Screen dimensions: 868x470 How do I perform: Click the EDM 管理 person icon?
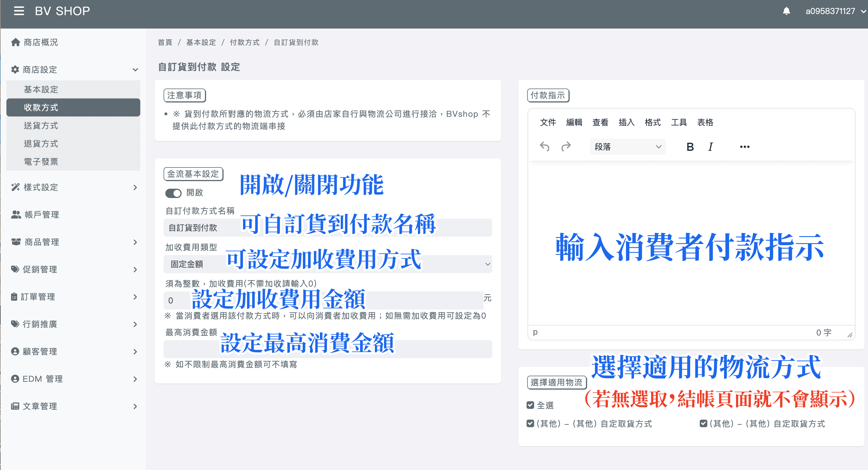(x=15, y=379)
